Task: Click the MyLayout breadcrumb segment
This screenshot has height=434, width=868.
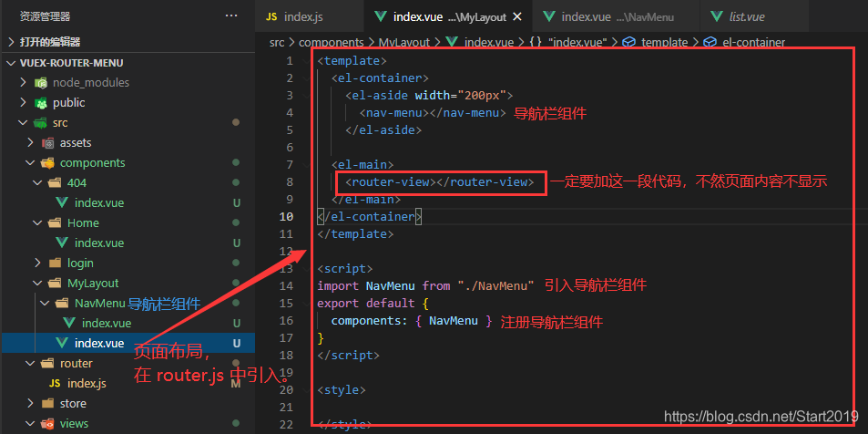Action: pos(404,42)
